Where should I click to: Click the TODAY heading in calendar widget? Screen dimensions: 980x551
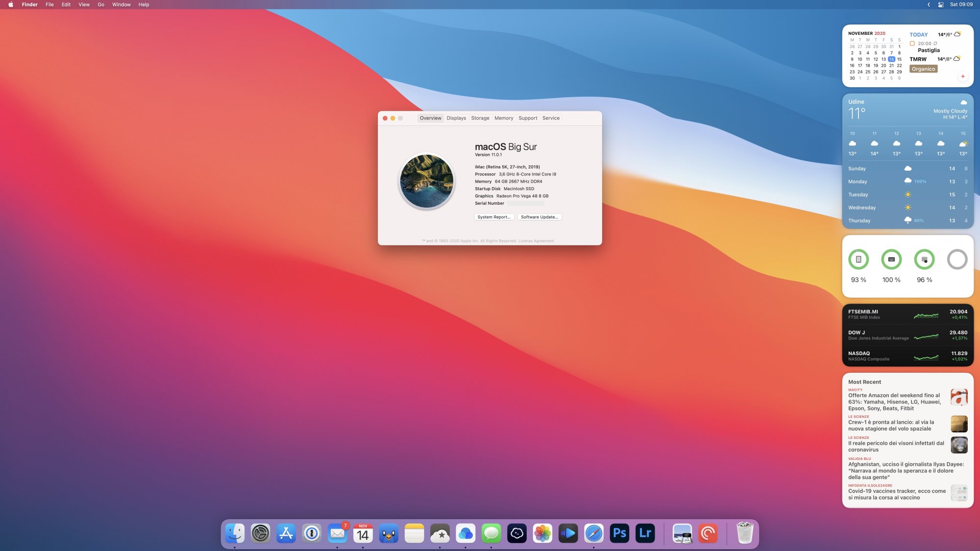919,35
